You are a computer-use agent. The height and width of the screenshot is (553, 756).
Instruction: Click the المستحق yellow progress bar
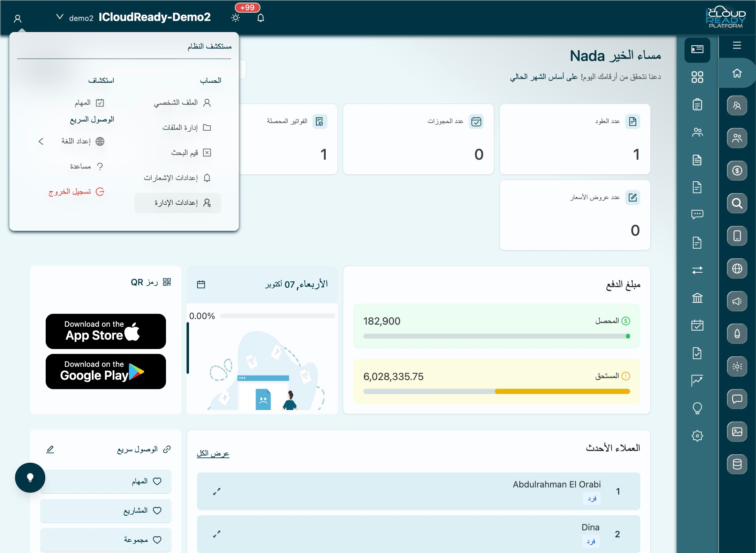497,392
